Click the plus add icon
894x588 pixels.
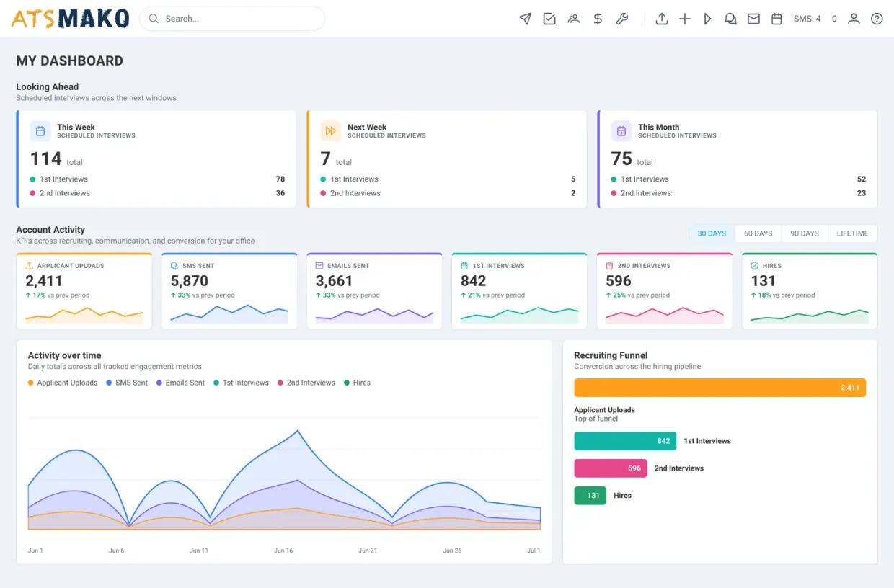685,19
